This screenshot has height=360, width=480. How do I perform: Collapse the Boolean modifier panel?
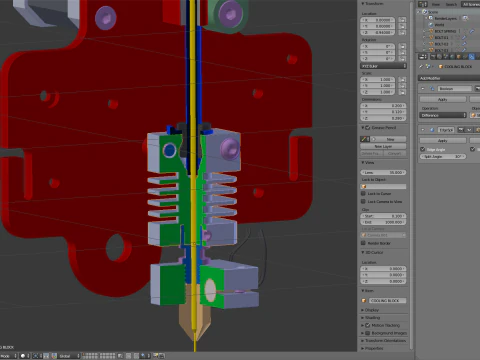click(423, 89)
